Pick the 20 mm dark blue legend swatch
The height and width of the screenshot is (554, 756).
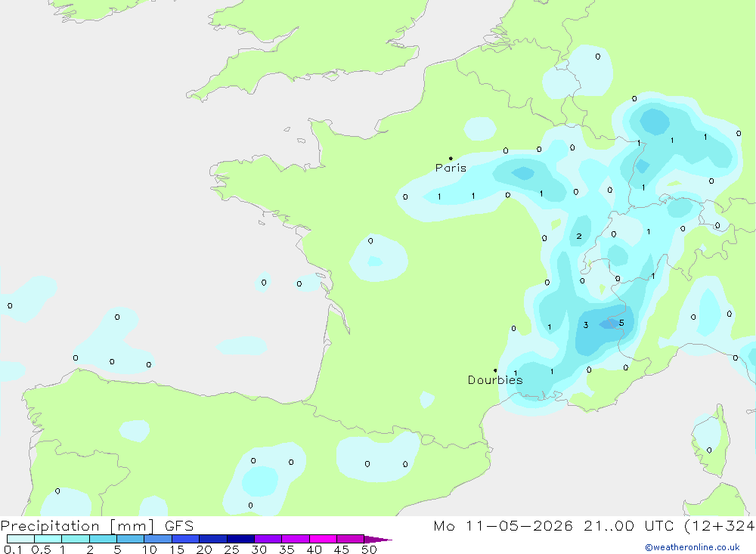tap(212, 539)
